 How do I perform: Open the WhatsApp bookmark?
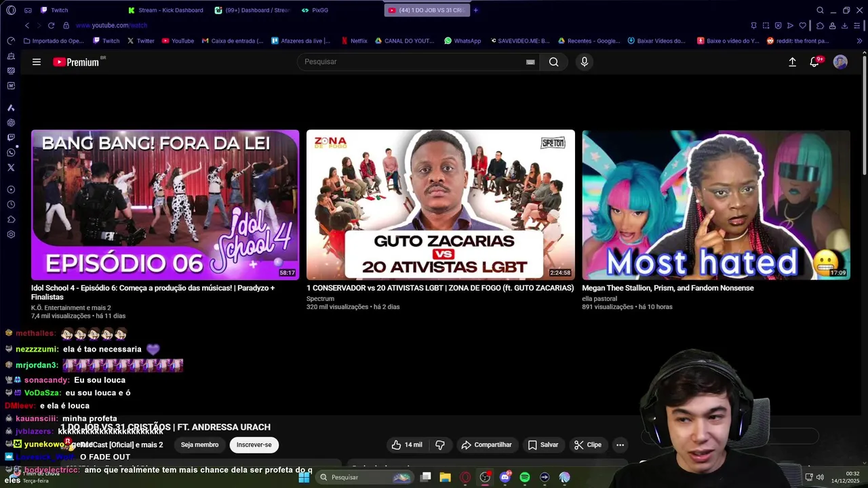point(462,41)
